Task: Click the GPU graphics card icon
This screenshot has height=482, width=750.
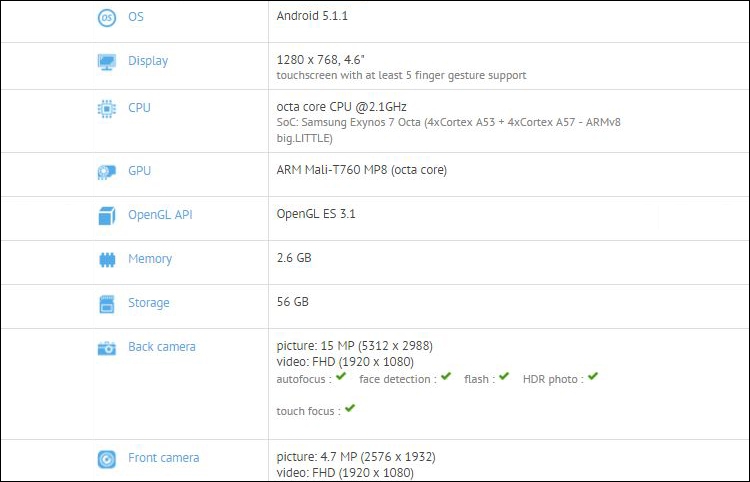Action: click(106, 172)
